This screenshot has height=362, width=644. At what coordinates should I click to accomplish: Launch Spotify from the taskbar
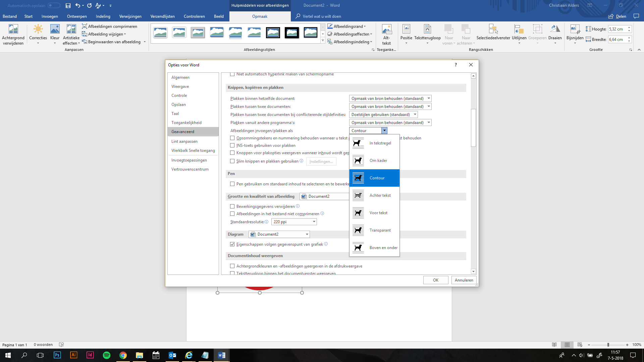[x=107, y=355]
